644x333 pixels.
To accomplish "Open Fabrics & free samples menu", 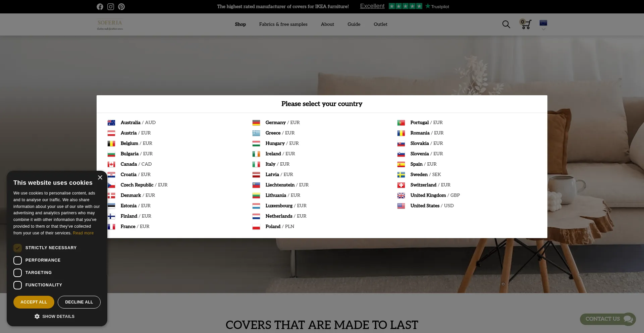I will 283,24.
